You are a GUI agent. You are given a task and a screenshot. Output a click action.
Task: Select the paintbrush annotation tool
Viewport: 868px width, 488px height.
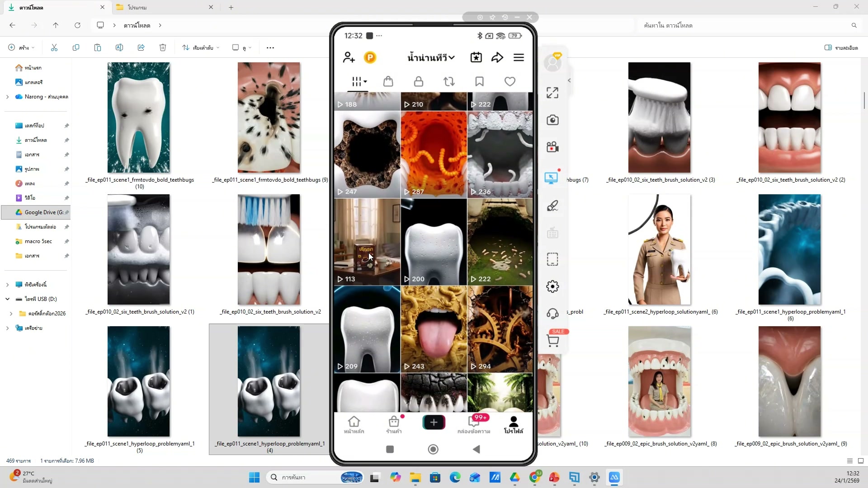click(553, 206)
